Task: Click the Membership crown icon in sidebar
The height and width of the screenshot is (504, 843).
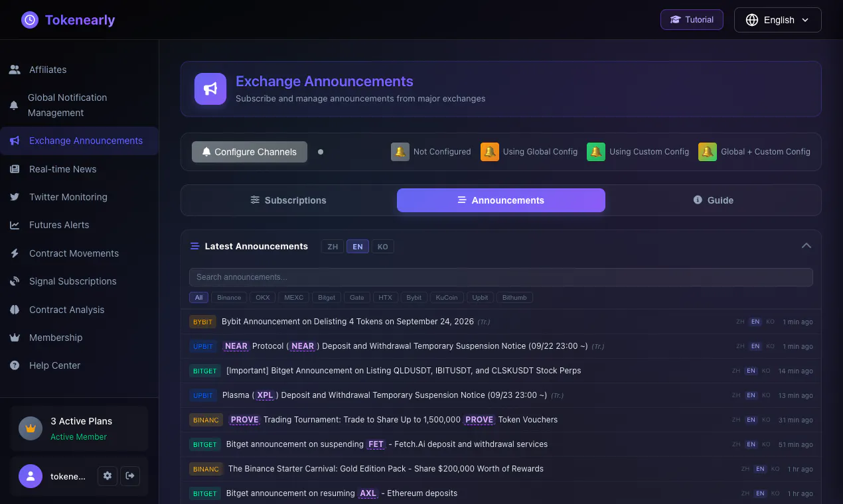Action: (15, 338)
